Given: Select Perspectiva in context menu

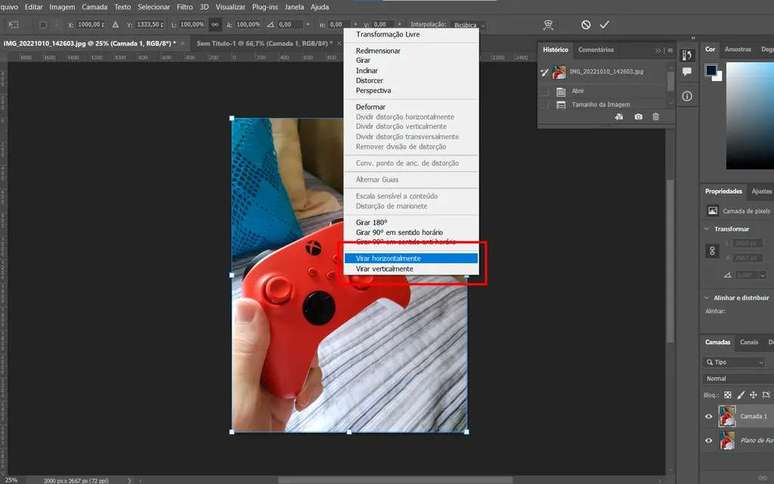Looking at the screenshot, I should coord(411,91).
